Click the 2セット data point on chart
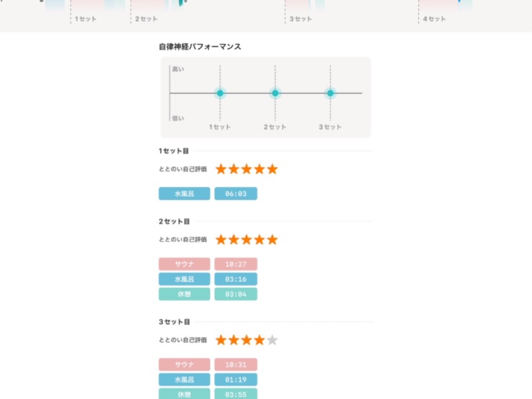Screen dimensions: 532x399 275,93
